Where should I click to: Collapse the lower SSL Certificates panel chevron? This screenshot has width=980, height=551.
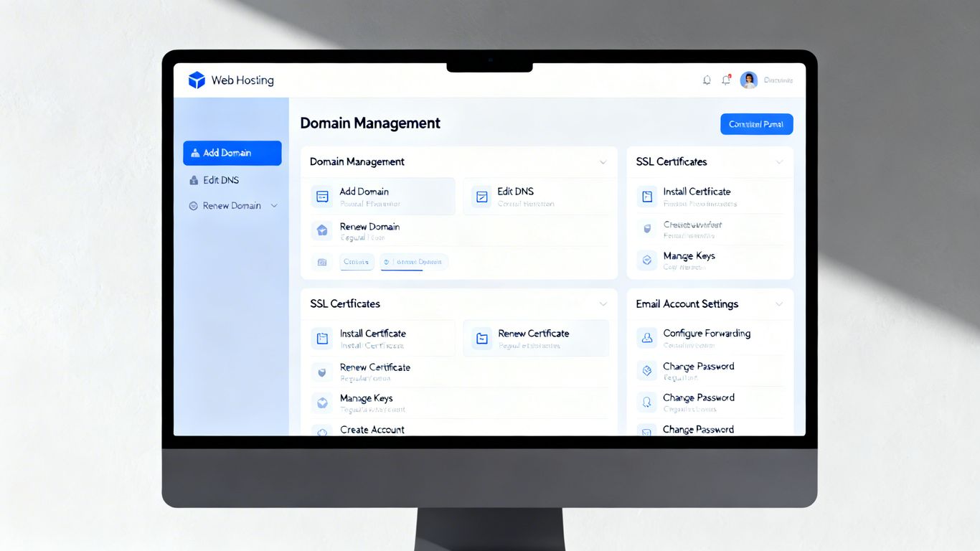click(x=603, y=304)
